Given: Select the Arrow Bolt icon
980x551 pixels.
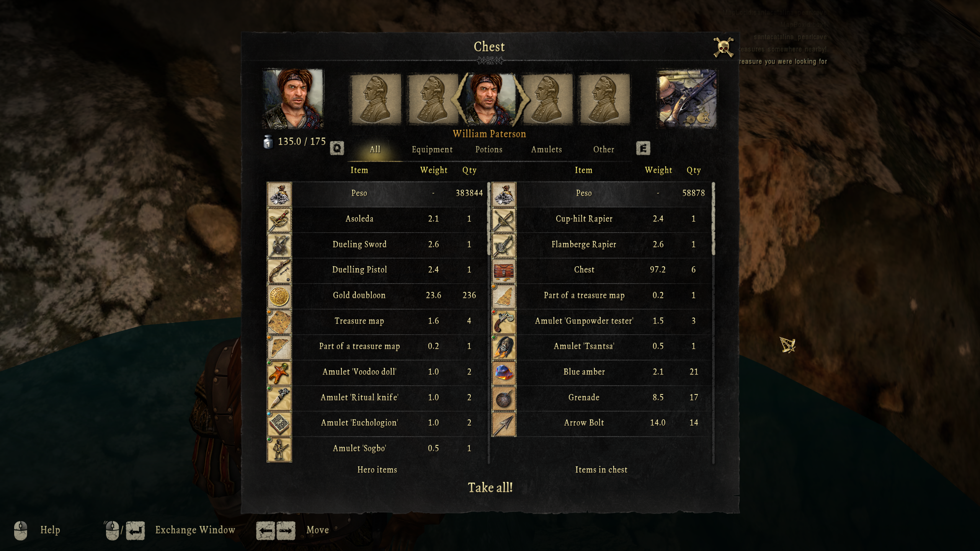Looking at the screenshot, I should click(x=504, y=424).
